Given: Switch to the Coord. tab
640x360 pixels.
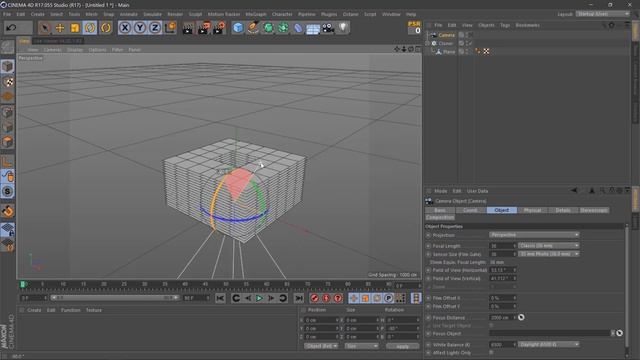Looking at the screenshot, I should [x=470, y=210].
